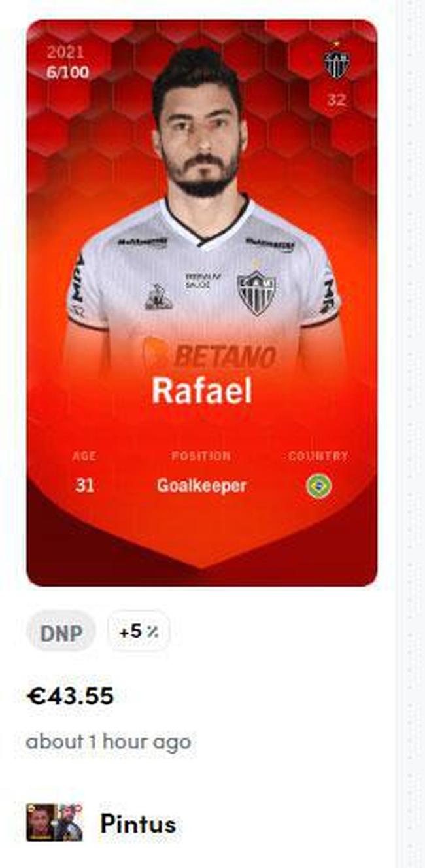
Task: Open the Pintus owner profile link
Action: pyautogui.click(x=137, y=824)
